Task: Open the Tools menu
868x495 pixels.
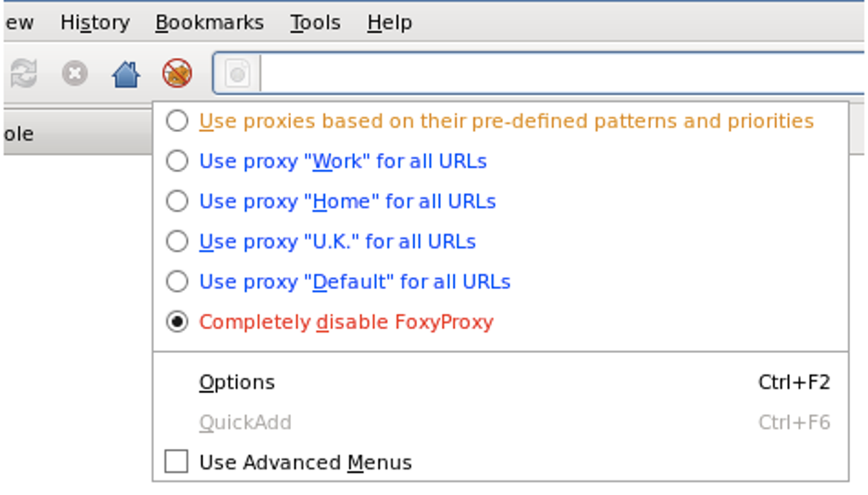Action: [x=315, y=23]
